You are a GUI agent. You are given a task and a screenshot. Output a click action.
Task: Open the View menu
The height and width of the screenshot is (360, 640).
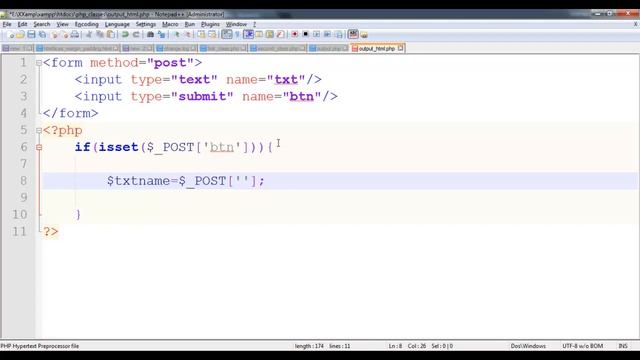(x=62, y=24)
